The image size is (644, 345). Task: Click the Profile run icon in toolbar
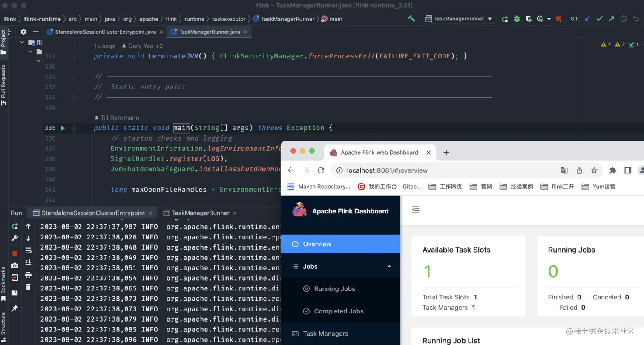(540, 19)
